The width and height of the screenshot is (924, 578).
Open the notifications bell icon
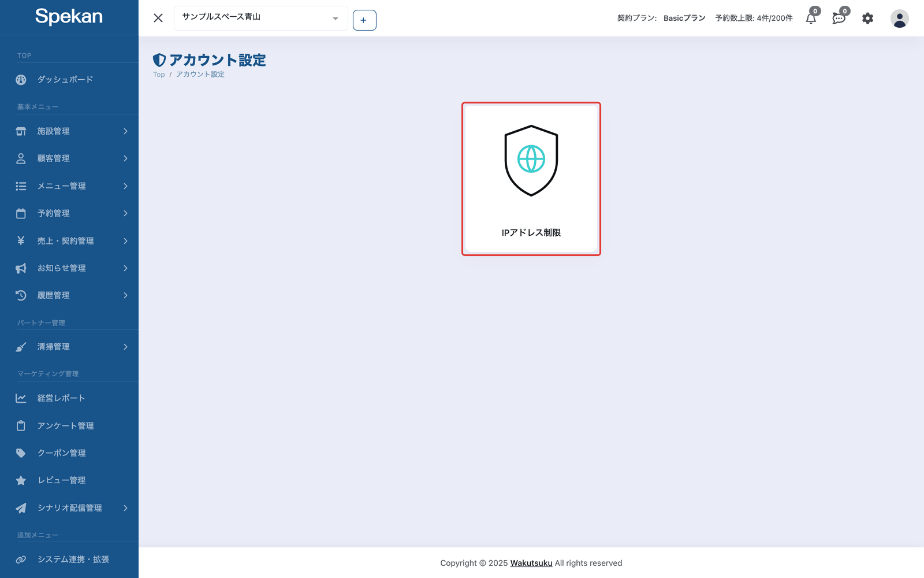pos(811,18)
